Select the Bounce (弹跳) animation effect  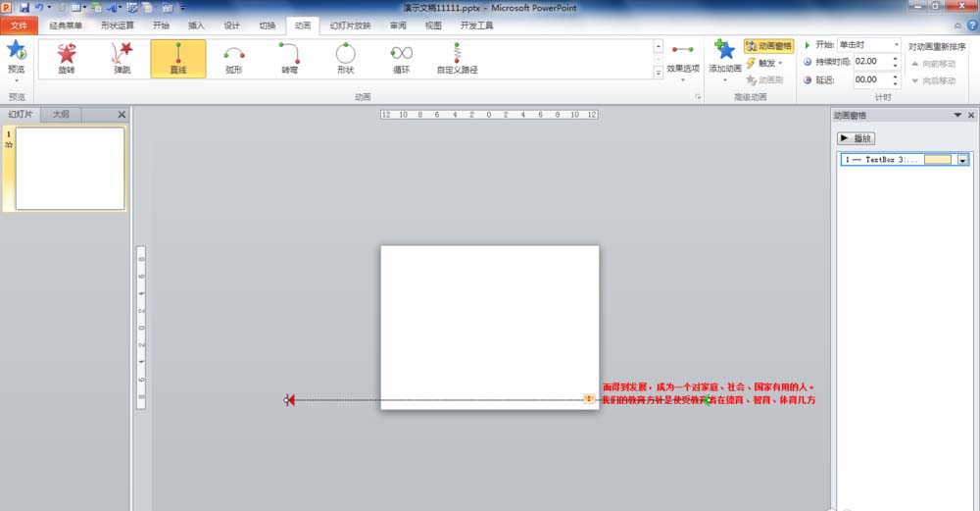[122, 59]
